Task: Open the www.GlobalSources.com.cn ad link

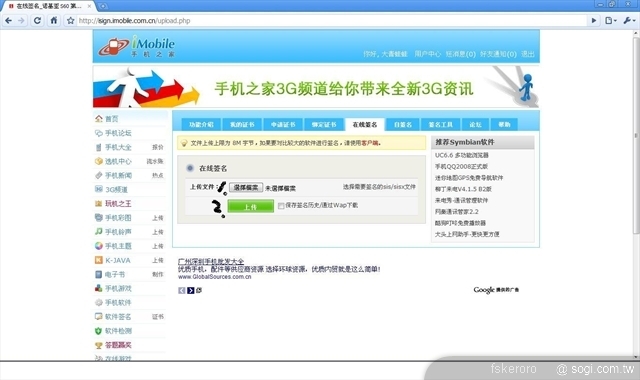Action: 215,277
